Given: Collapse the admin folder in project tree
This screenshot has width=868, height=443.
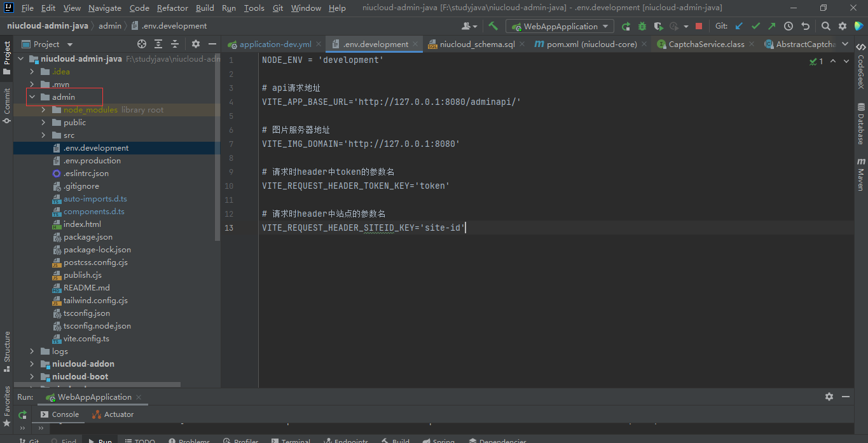Looking at the screenshot, I should point(32,97).
